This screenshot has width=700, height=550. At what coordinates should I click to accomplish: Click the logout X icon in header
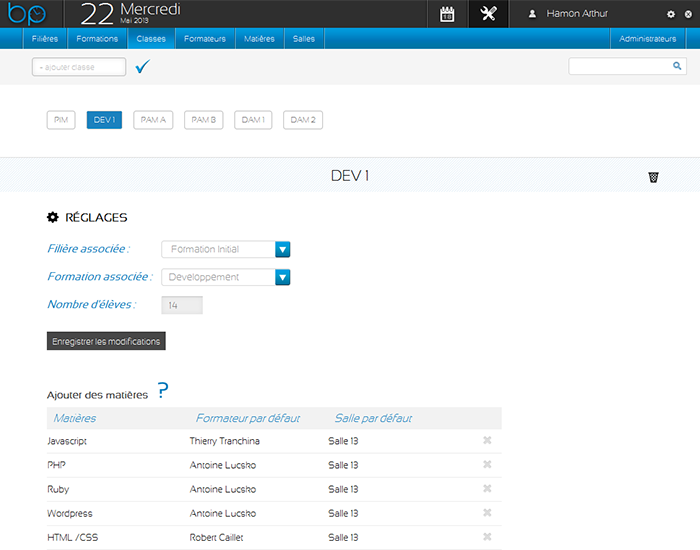coord(688,14)
